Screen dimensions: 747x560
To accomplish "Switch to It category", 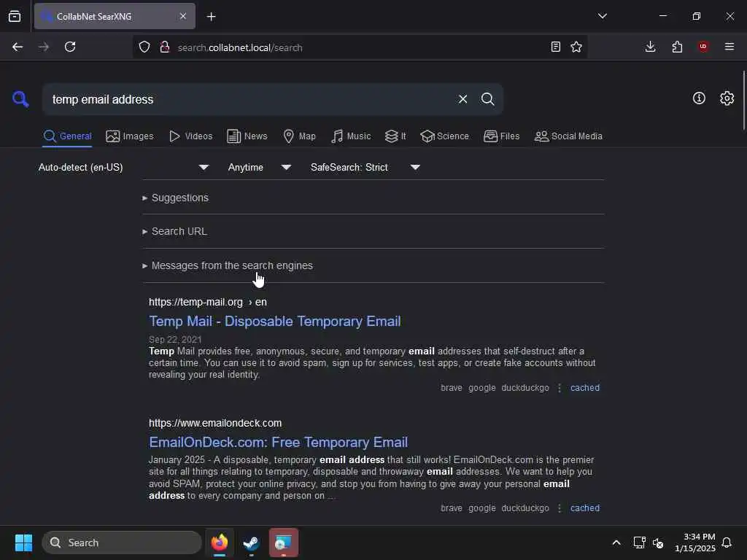I will click(395, 136).
